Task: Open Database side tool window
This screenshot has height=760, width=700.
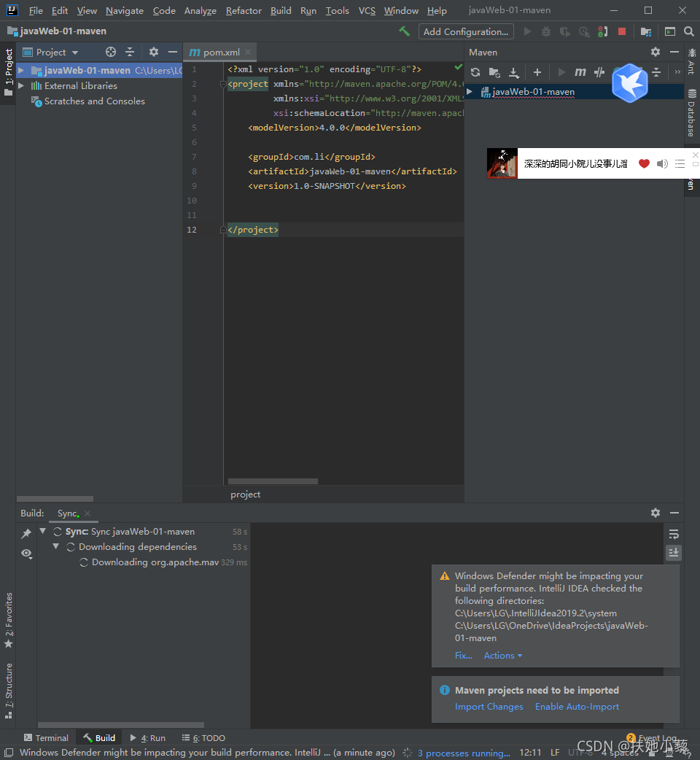Action: (x=691, y=112)
